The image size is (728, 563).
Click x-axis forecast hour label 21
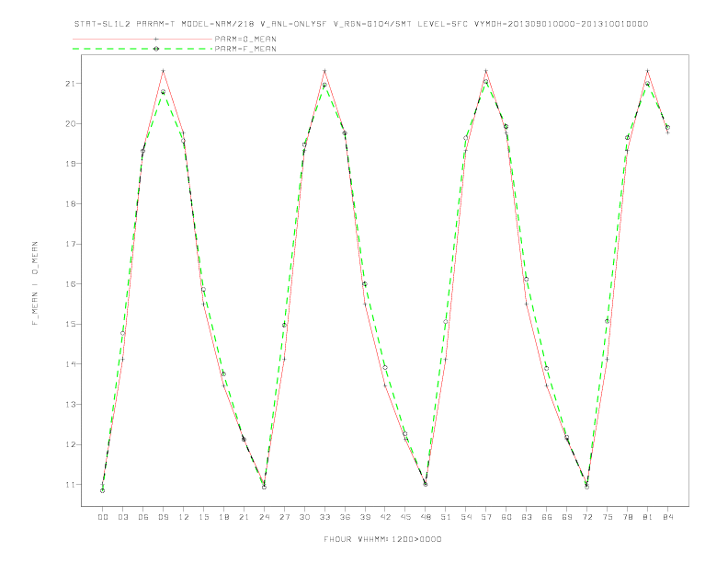point(244,517)
